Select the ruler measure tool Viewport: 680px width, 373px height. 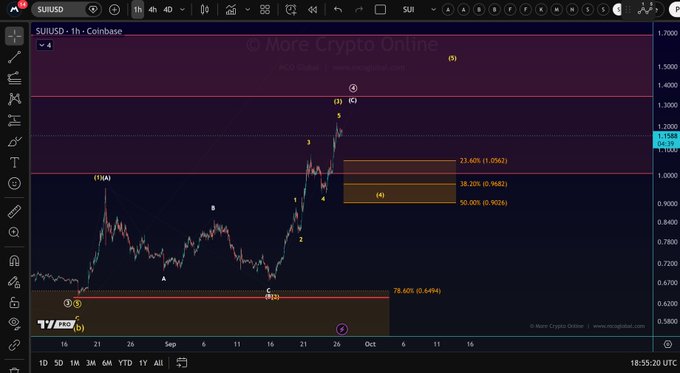pyautogui.click(x=14, y=212)
